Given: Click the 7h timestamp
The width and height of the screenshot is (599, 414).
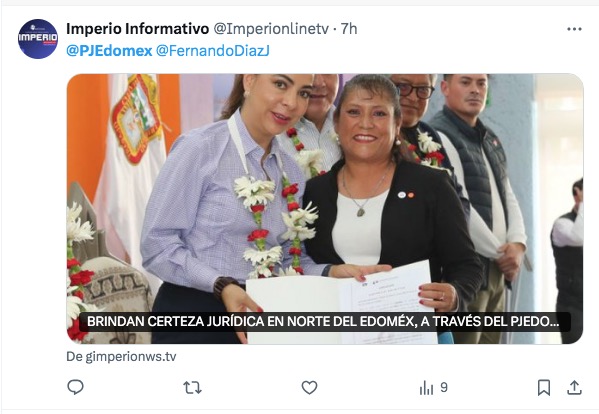Looking at the screenshot, I should pos(349,29).
